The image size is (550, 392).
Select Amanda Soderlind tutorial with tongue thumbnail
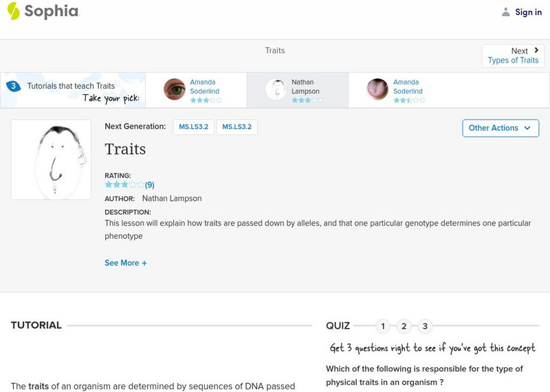coord(399,90)
